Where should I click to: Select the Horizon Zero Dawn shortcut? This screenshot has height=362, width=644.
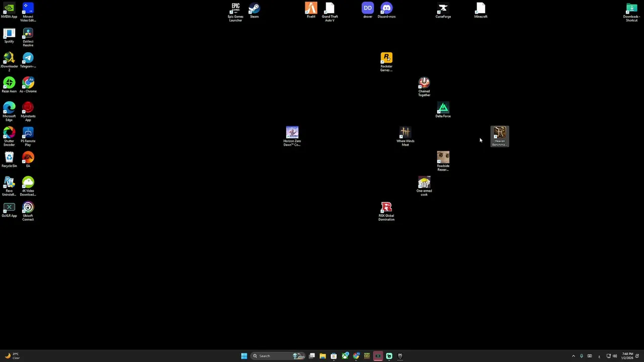pos(292,137)
